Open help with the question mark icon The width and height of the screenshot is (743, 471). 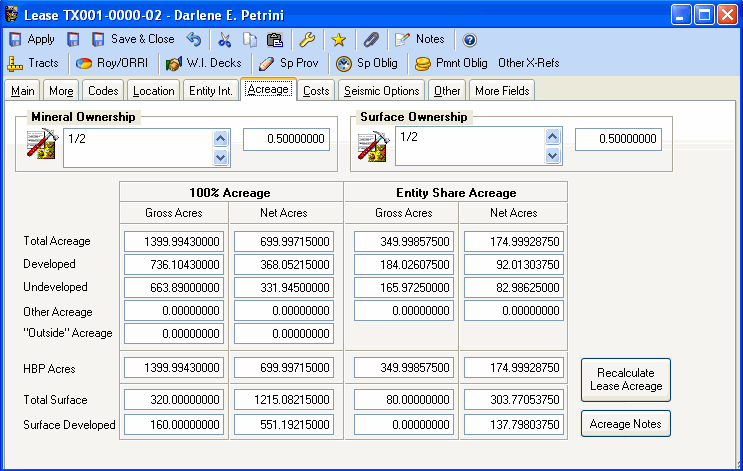click(470, 40)
